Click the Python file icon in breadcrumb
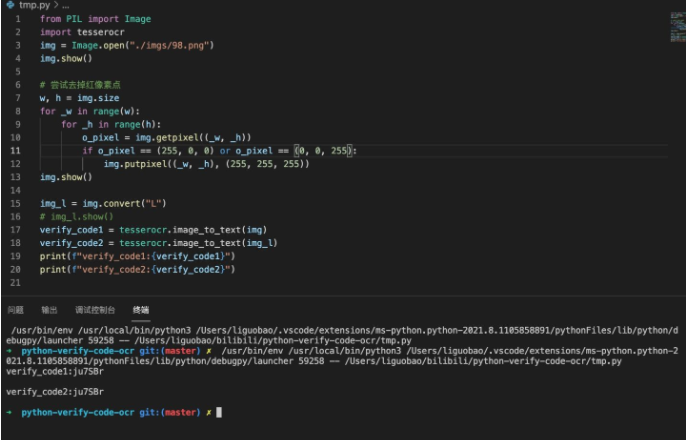The image size is (686, 440). click(x=10, y=6)
